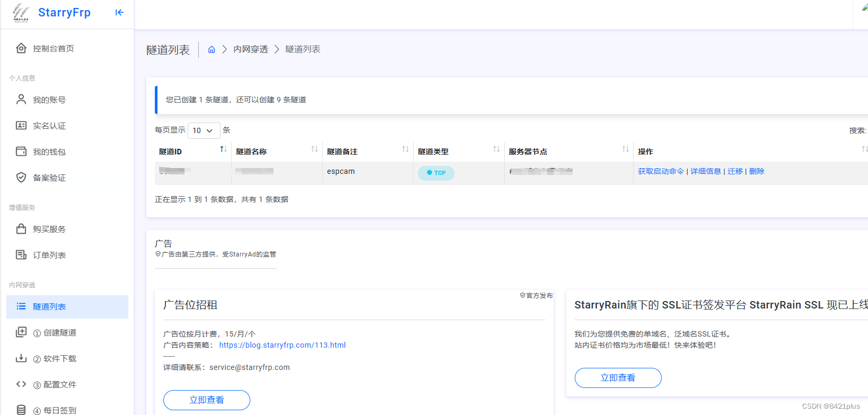Open ③ 配置文件 sidebar entry
The height and width of the screenshot is (415, 868).
click(x=67, y=384)
